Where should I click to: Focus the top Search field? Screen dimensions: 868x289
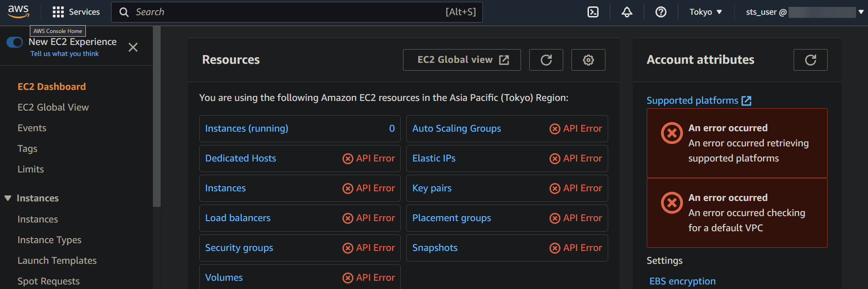click(x=297, y=12)
